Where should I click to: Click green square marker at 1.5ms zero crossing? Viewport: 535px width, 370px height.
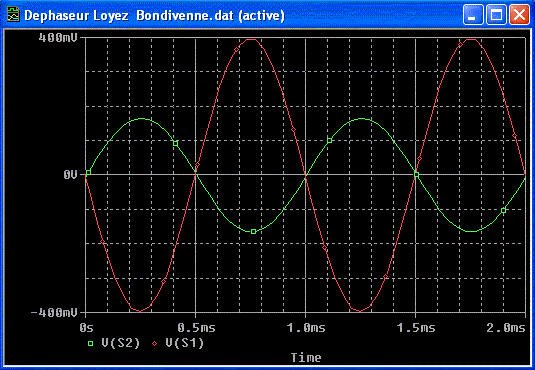pos(416,175)
